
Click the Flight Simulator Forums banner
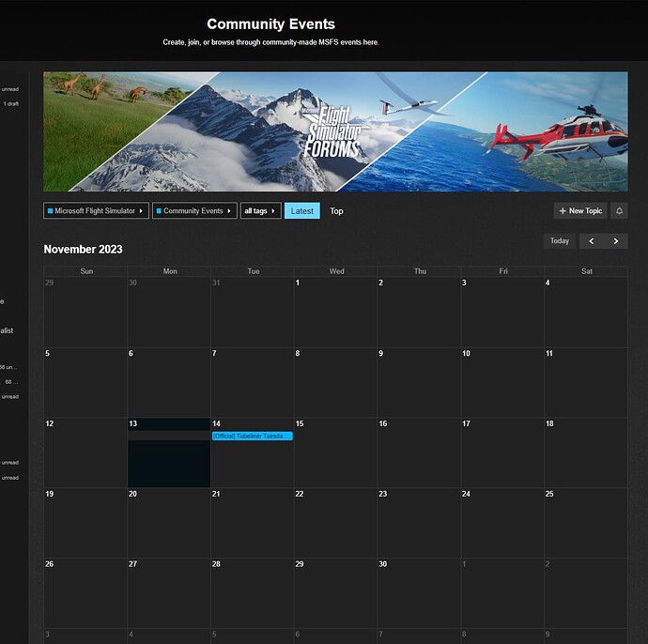click(335, 131)
